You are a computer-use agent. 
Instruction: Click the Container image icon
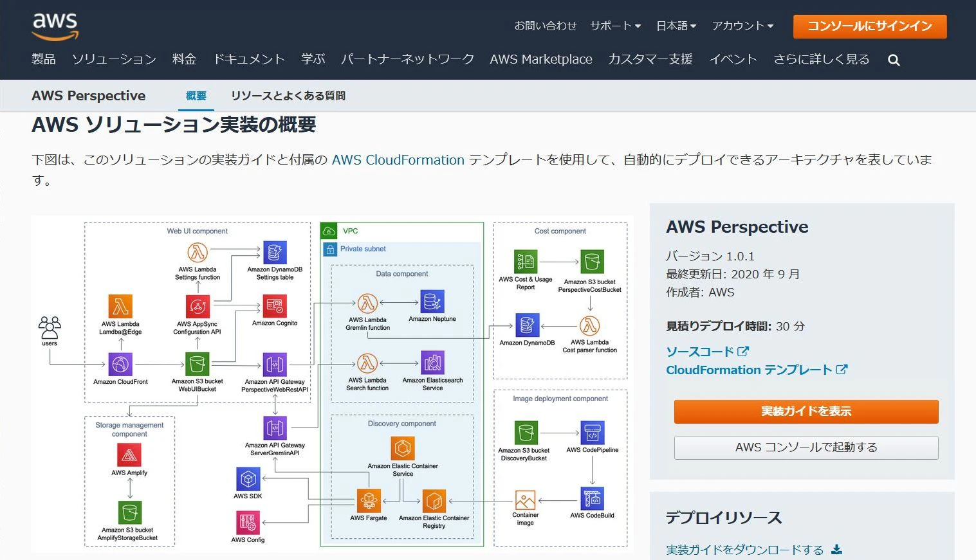click(525, 500)
